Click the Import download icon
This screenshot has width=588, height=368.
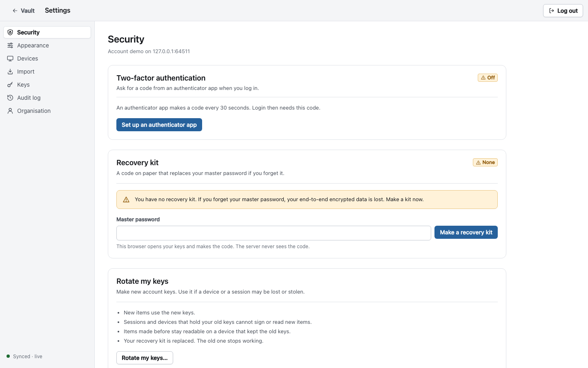(10, 72)
